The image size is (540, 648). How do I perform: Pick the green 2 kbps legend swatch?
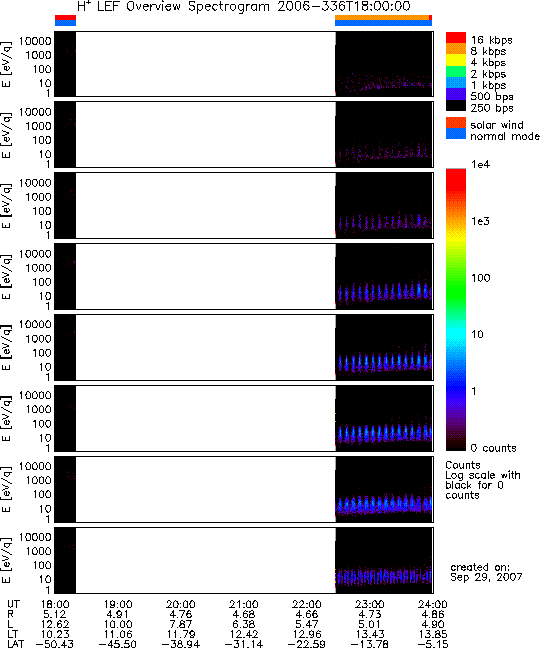(456, 71)
